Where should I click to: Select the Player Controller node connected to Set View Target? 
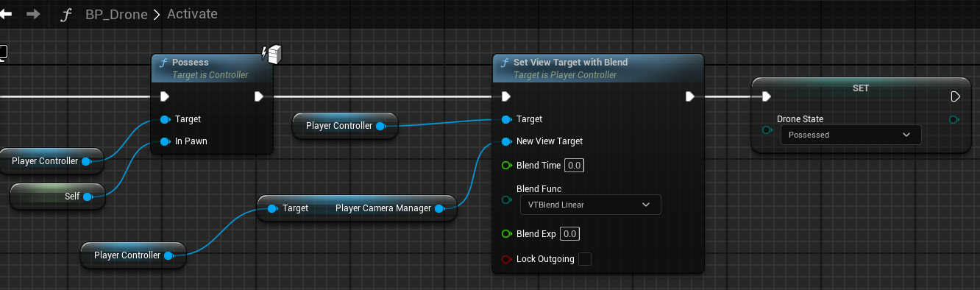[x=345, y=126]
